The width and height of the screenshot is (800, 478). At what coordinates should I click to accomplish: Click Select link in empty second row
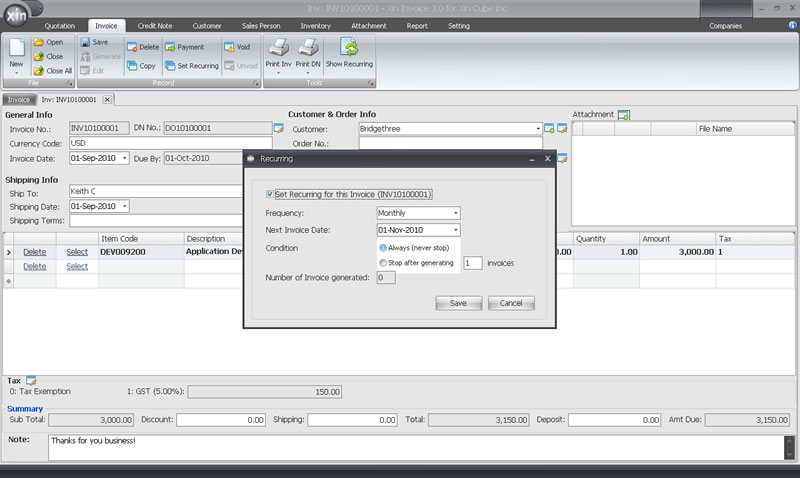(x=77, y=266)
